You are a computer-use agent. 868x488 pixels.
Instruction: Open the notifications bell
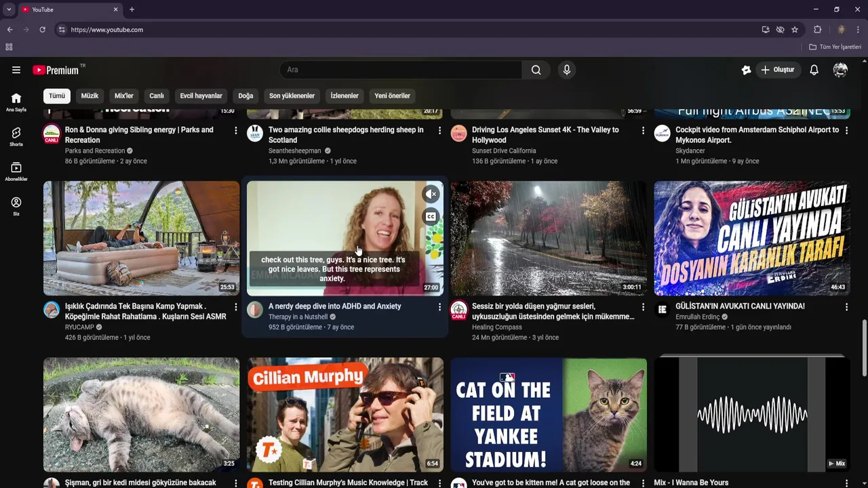[x=814, y=70]
